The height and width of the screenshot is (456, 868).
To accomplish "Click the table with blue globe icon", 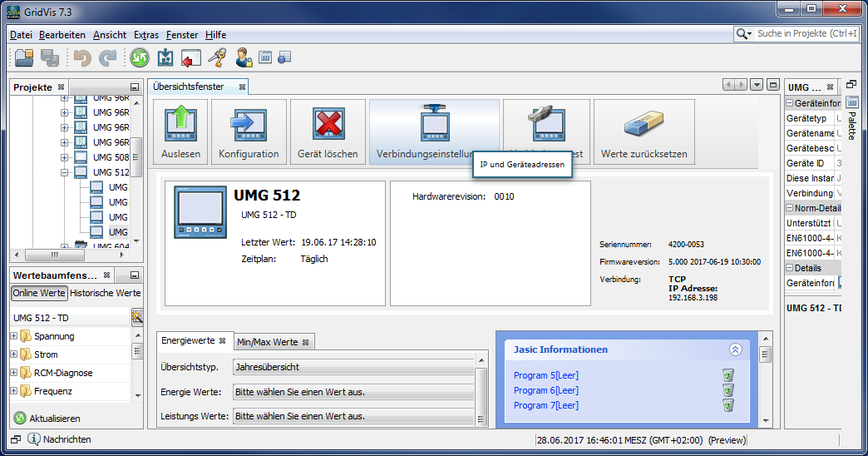I will 284,57.
